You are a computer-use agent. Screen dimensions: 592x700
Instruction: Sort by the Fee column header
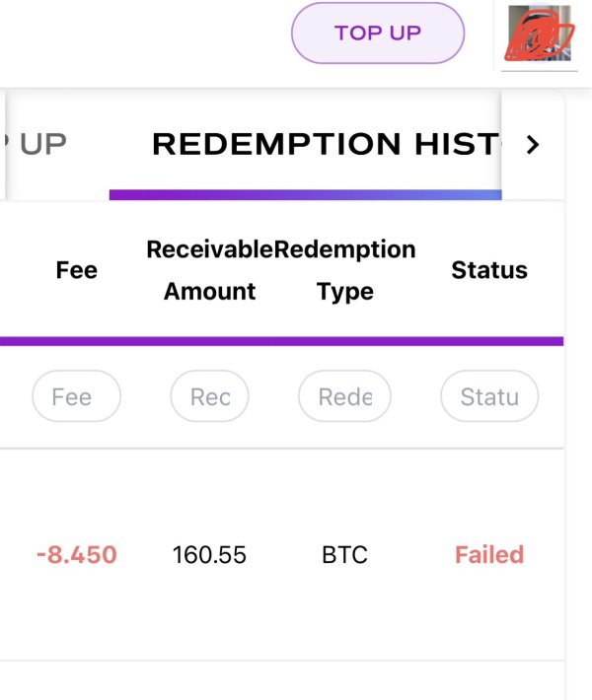77,270
